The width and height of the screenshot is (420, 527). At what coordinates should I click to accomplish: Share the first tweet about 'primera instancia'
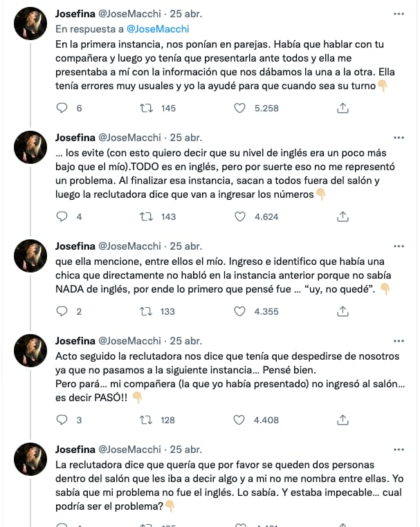click(343, 108)
